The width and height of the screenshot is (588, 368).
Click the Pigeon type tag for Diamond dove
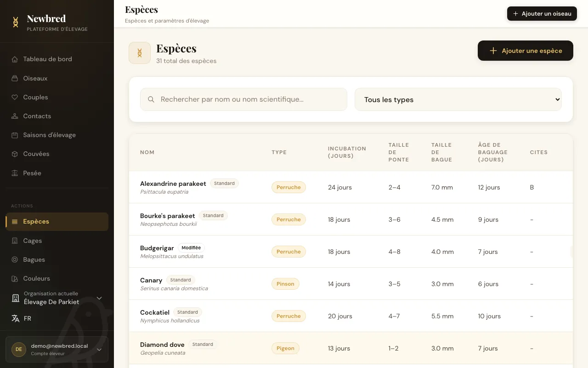point(285,348)
